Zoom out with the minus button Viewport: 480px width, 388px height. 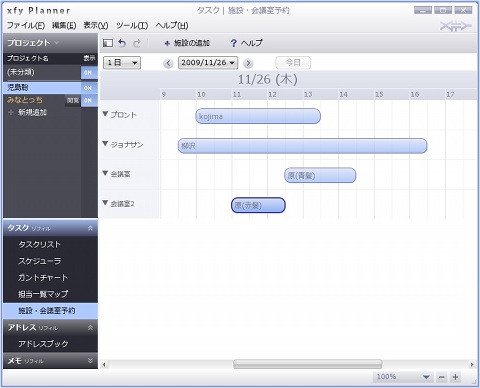[x=441, y=377]
